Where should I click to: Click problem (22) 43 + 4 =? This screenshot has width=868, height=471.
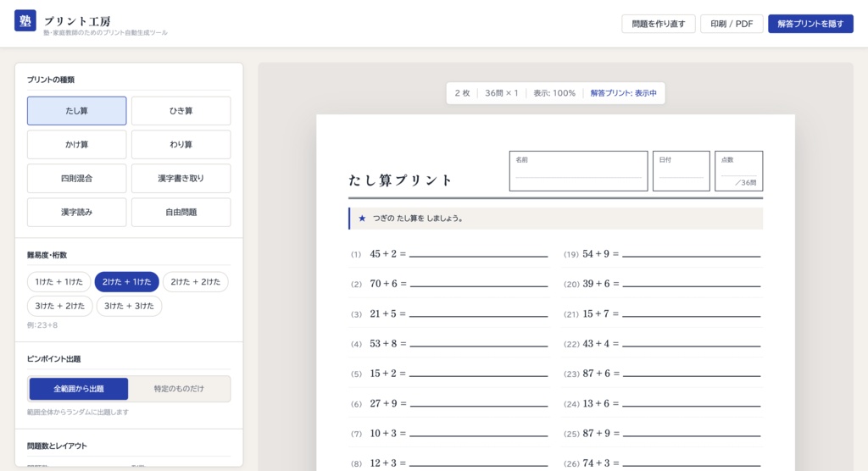point(662,344)
